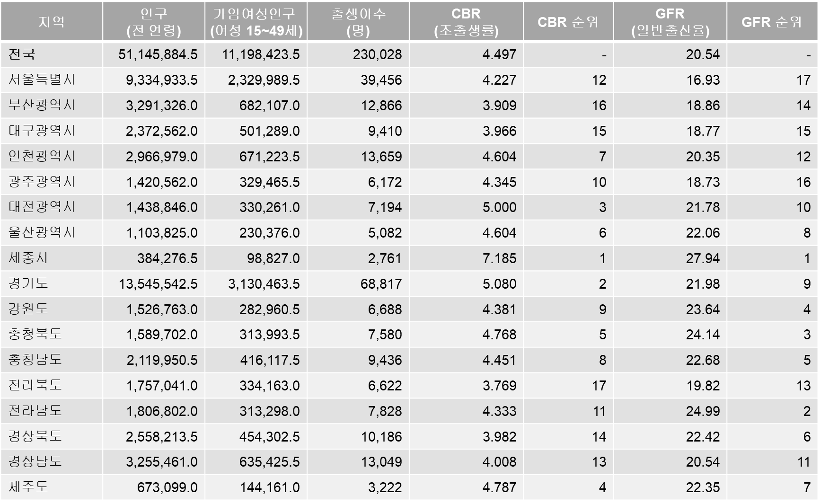The width and height of the screenshot is (820, 504).
Task: Click the 경기도 region cell
Action: click(28, 284)
